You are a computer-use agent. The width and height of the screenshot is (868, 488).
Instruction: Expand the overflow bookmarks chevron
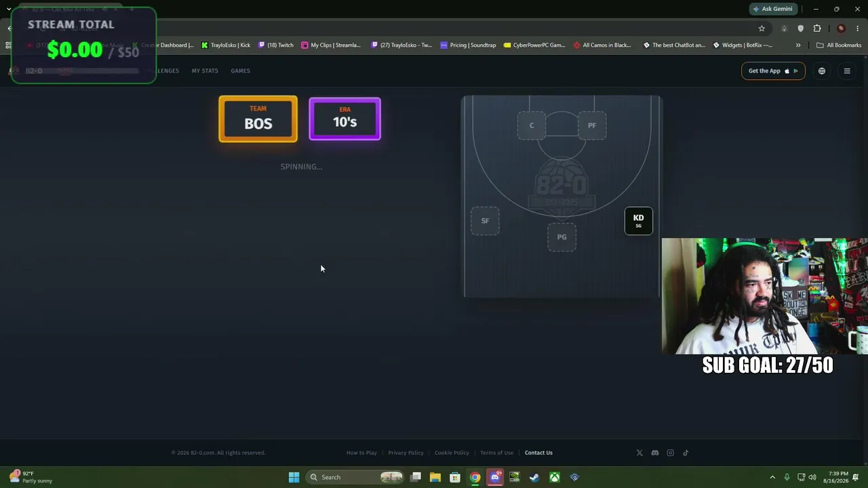coord(798,45)
